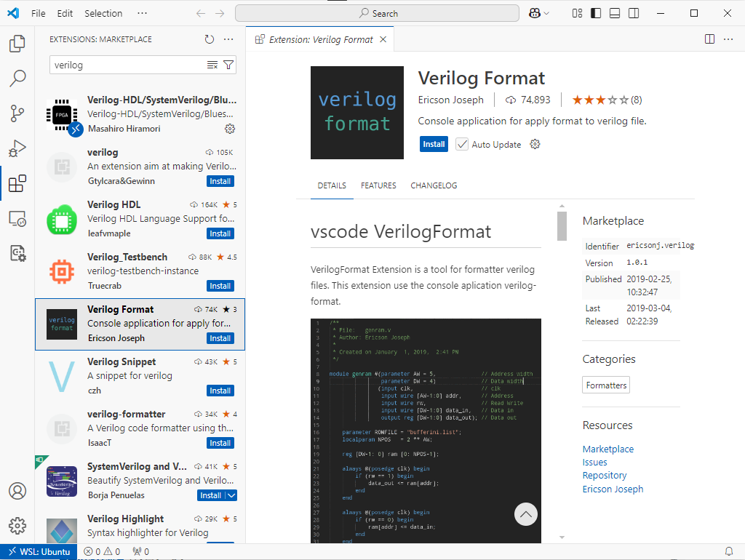Open editor more actions ellipsis
This screenshot has width=745, height=560.
[728, 39]
